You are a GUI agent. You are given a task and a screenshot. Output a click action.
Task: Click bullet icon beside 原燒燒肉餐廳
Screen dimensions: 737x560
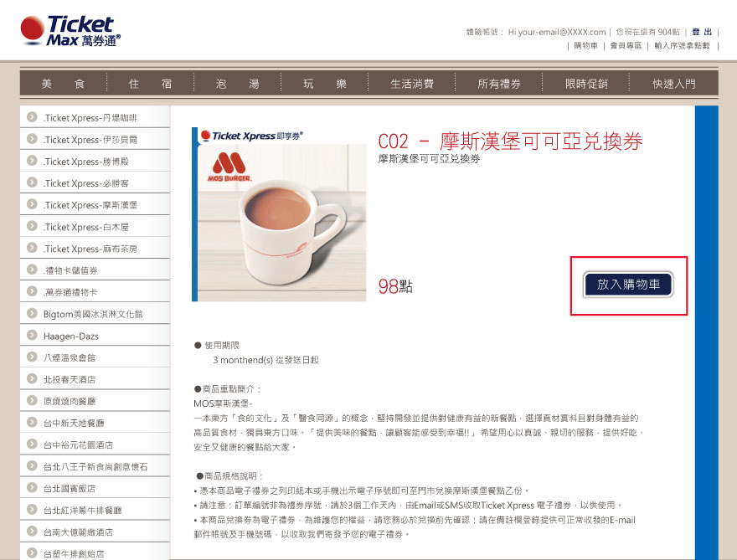(x=32, y=400)
